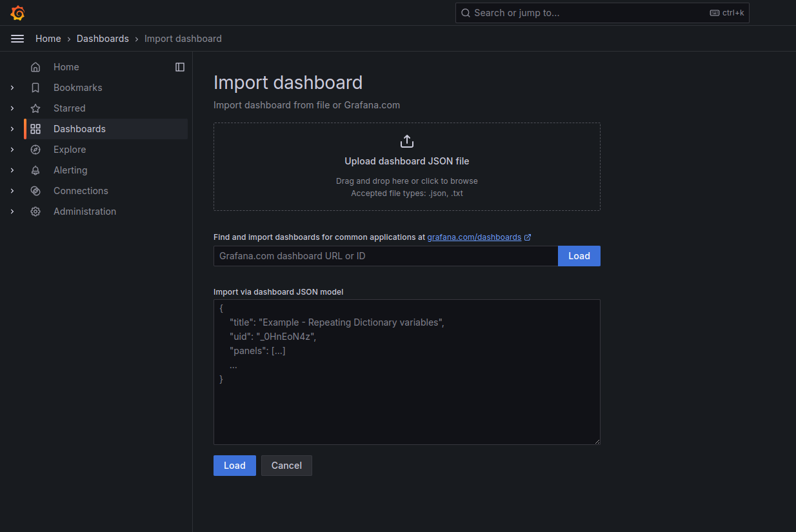Expand the Dashboards section chevron

click(12, 129)
